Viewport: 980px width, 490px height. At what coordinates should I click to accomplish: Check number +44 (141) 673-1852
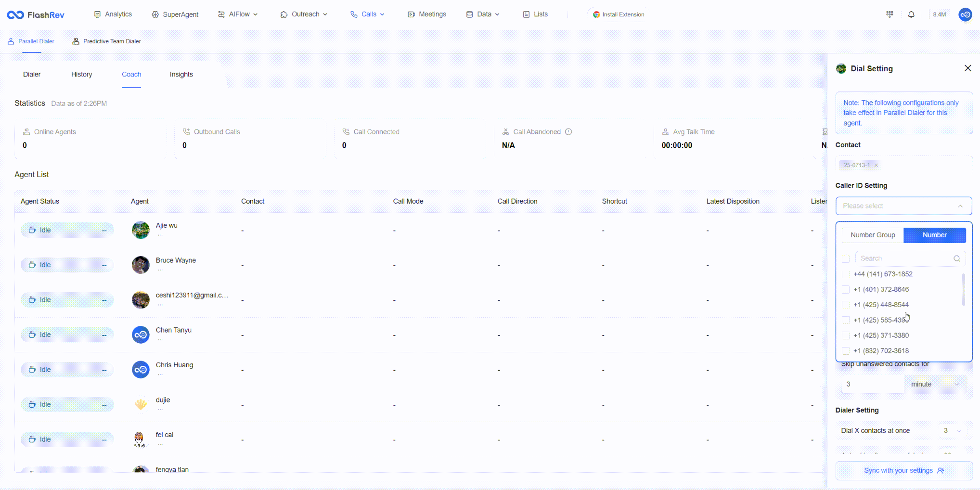pyautogui.click(x=846, y=274)
